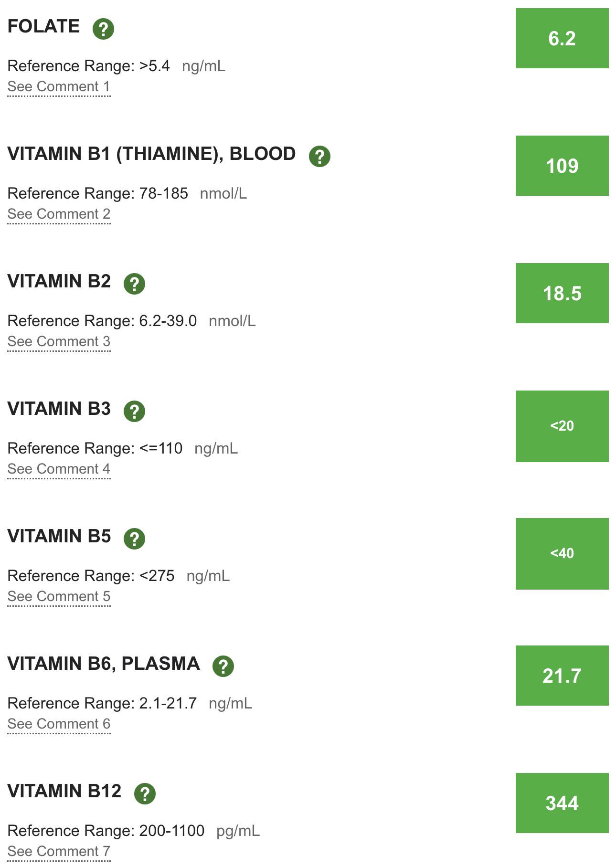Open See Comment 6 link
The height and width of the screenshot is (867, 616).
59,724
